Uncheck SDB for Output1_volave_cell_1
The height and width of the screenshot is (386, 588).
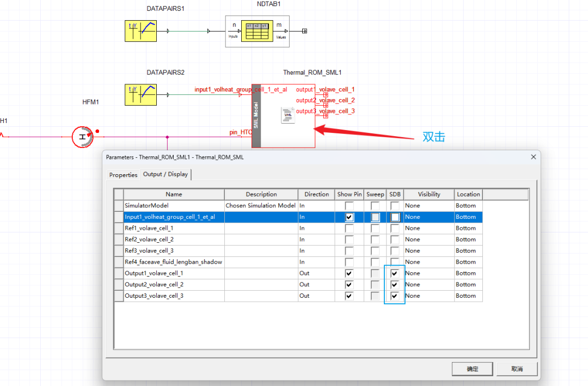point(395,273)
